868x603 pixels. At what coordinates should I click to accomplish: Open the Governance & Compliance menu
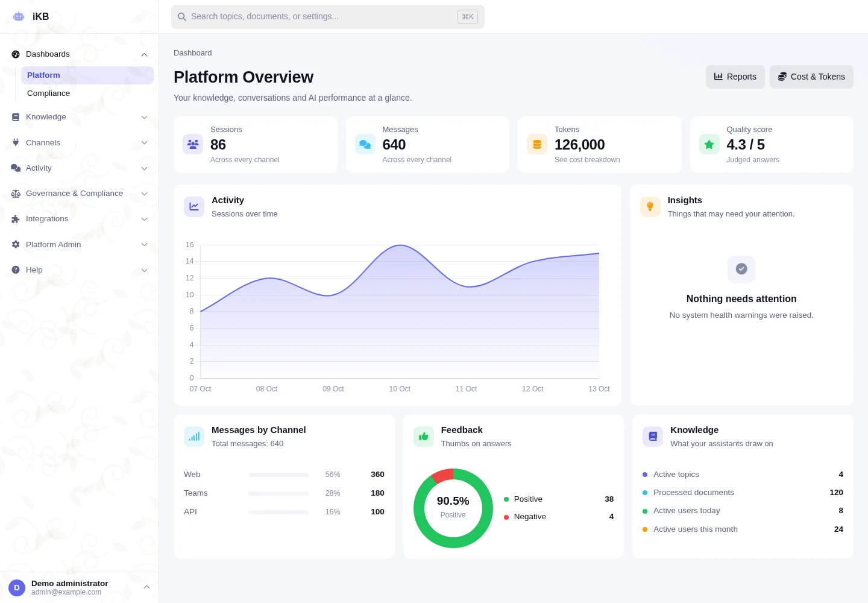pyautogui.click(x=80, y=194)
